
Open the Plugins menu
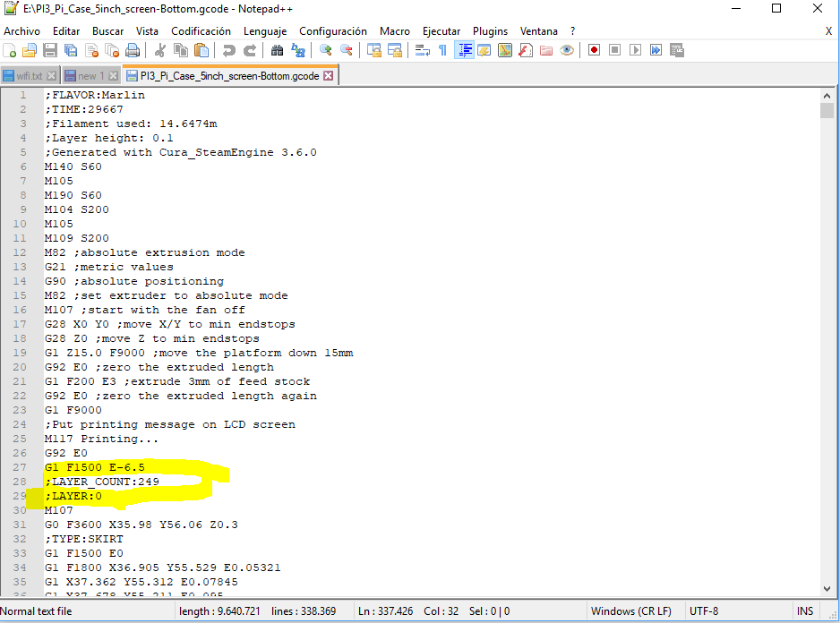[x=490, y=30]
